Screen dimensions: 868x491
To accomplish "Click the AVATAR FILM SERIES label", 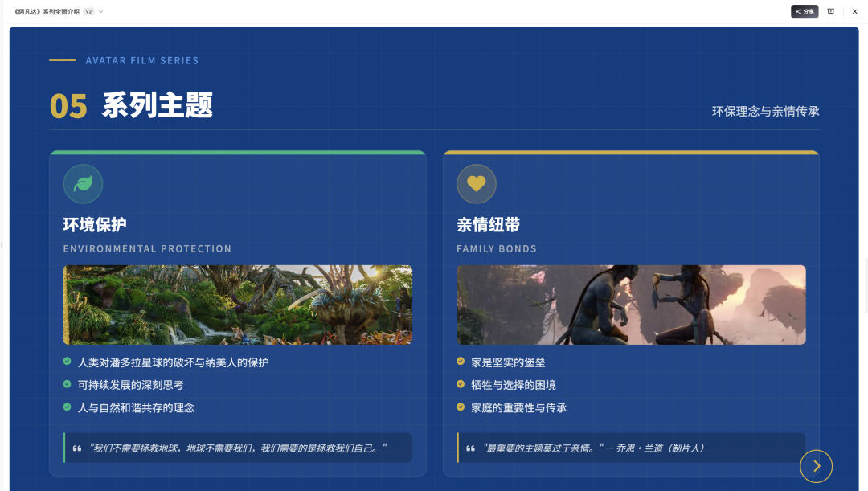I will (x=142, y=61).
